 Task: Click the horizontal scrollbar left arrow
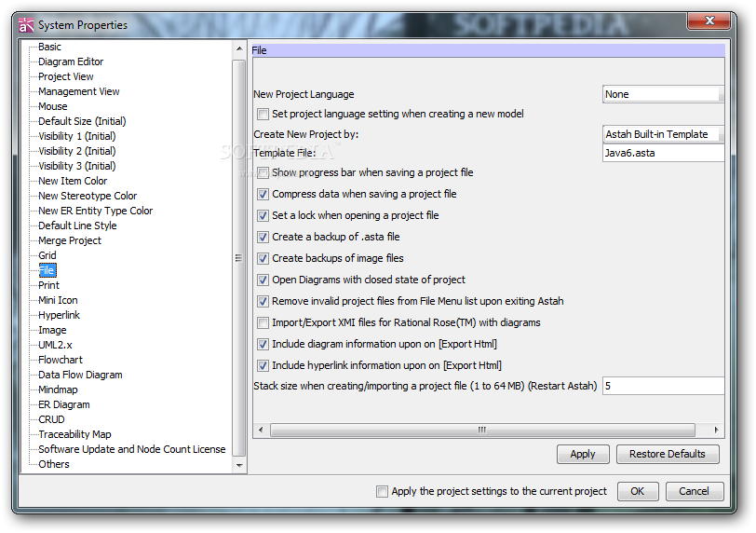click(x=261, y=430)
